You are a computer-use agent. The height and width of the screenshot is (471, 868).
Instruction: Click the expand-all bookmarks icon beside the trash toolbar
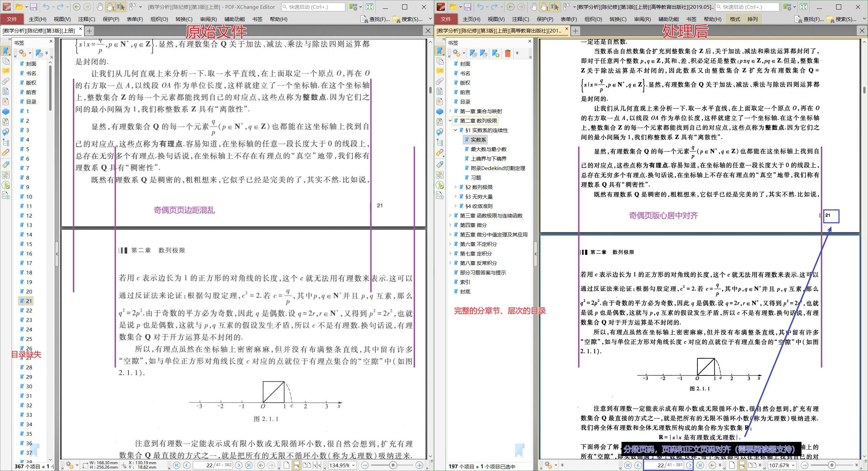tap(473, 53)
